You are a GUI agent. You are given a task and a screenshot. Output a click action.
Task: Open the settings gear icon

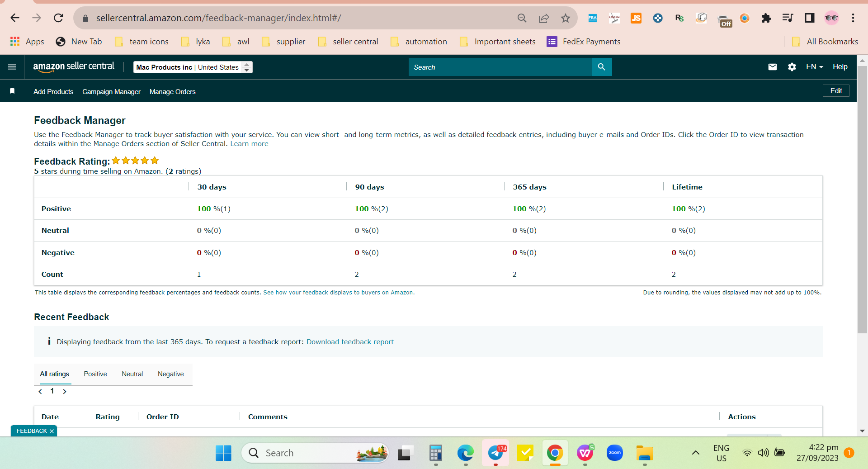coord(792,67)
